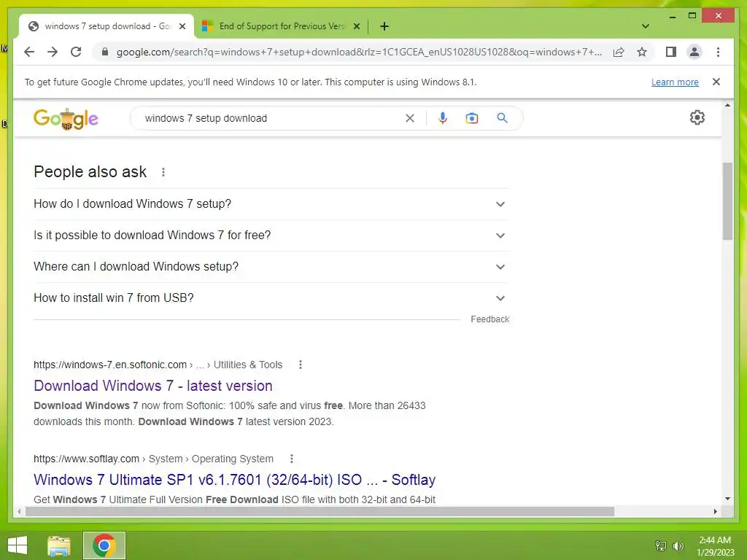Dismiss the Chrome update notification bar
Image resolution: width=747 pixels, height=560 pixels.
716,82
